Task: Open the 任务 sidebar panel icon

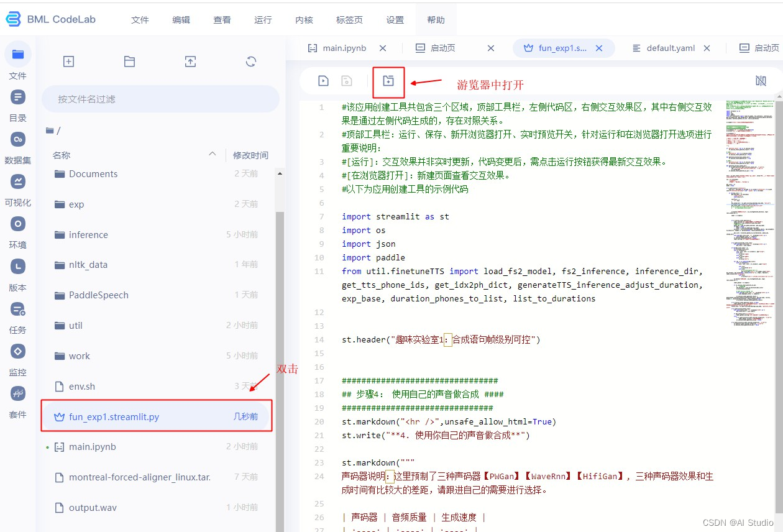Action: point(18,309)
